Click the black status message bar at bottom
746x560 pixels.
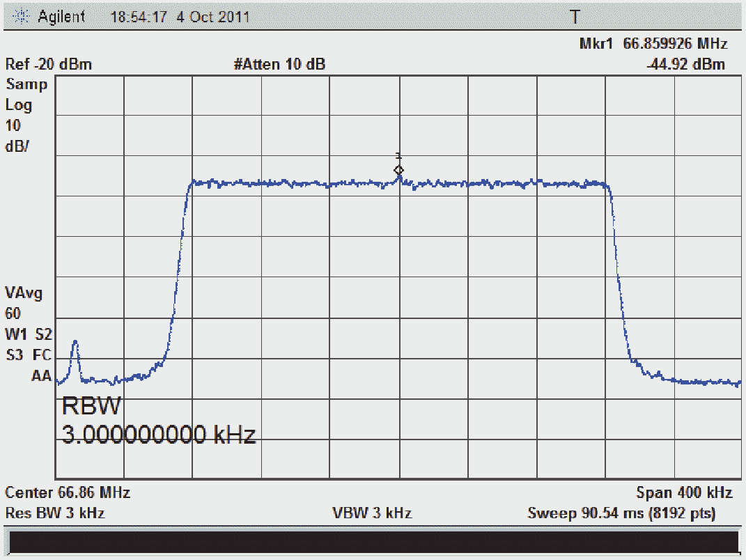[373, 543]
